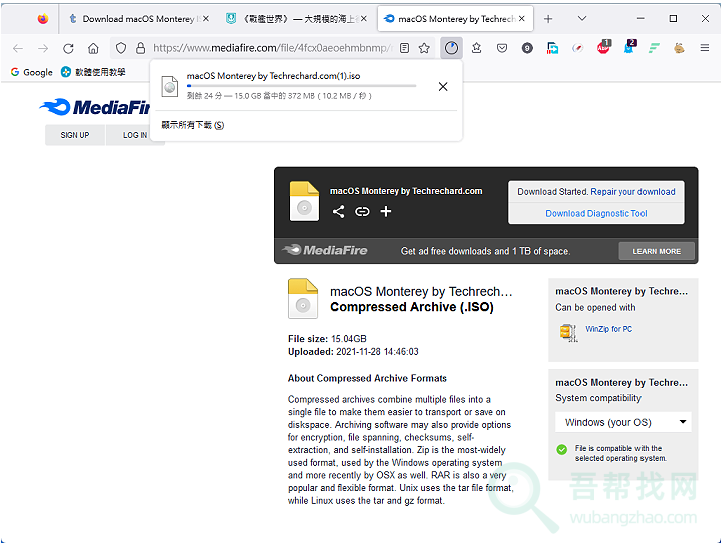725x550 pixels.
Task: Open the Windows (your OS) dropdown
Action: [x=623, y=422]
